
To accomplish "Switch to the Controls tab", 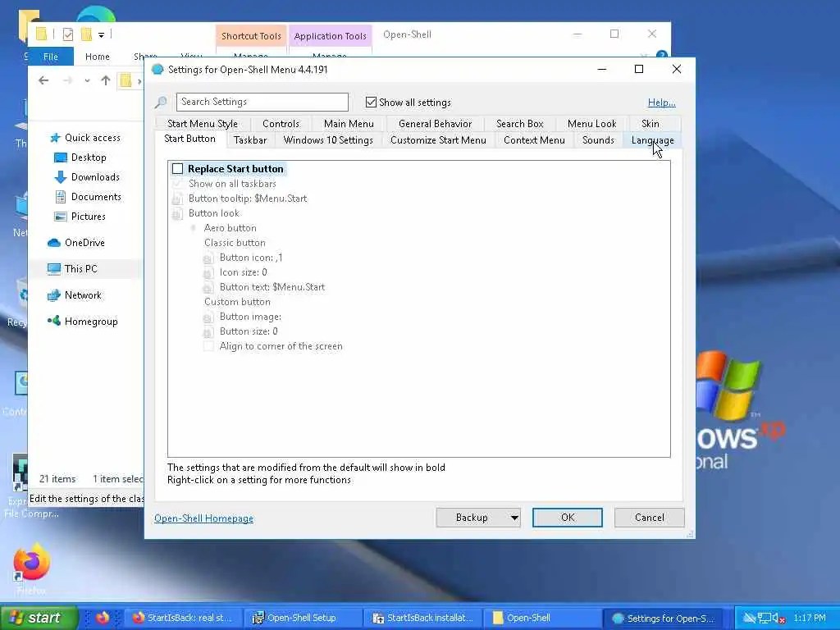I will click(x=281, y=124).
